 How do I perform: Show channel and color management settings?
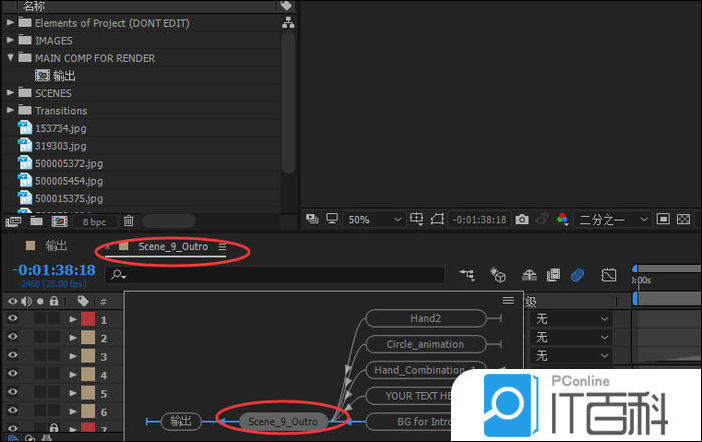(562, 219)
